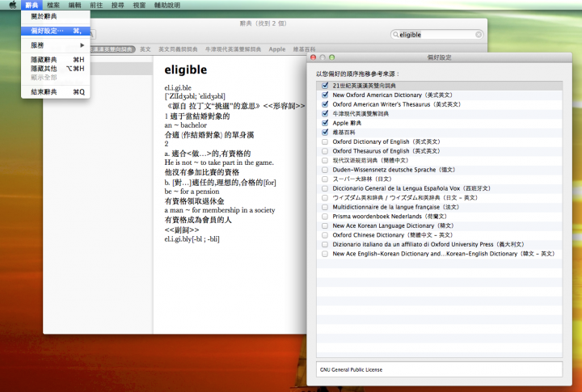
Task: Switch to the Apple source tab
Action: pyautogui.click(x=277, y=49)
